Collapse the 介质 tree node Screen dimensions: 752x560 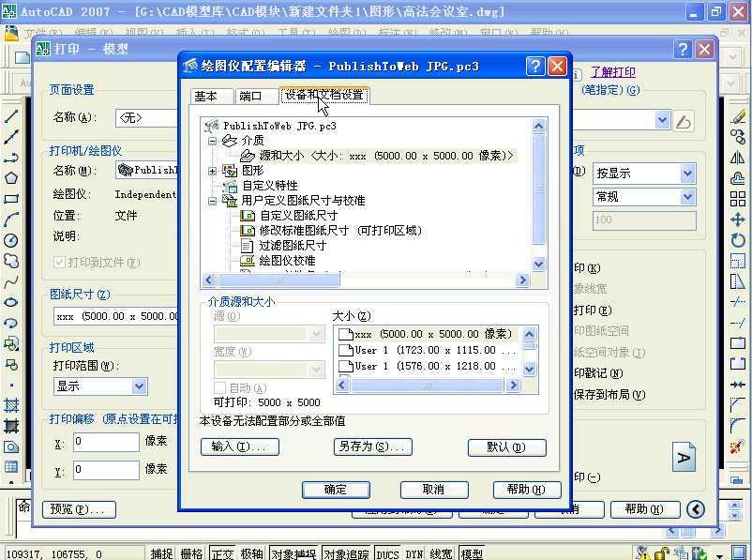[x=213, y=141]
